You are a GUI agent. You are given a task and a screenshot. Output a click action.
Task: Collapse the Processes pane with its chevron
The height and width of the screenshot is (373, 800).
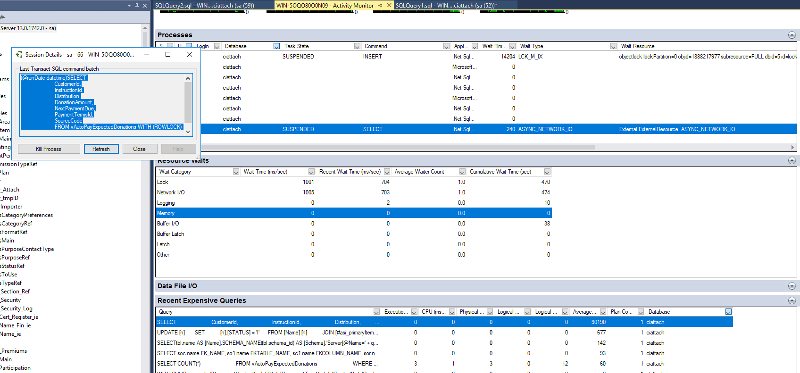[791, 35]
